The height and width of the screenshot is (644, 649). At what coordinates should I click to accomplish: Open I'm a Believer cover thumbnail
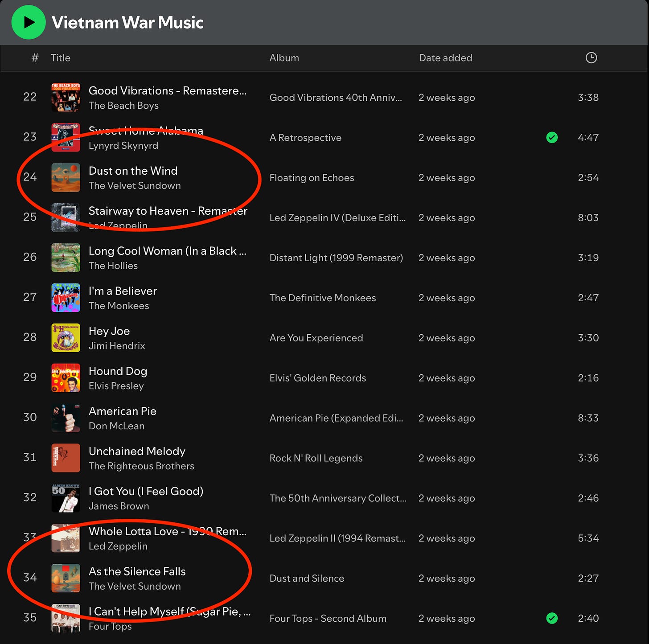point(66,298)
